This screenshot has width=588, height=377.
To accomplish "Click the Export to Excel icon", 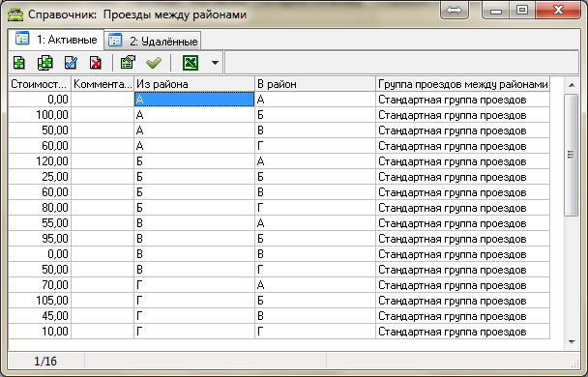I will pos(191,63).
